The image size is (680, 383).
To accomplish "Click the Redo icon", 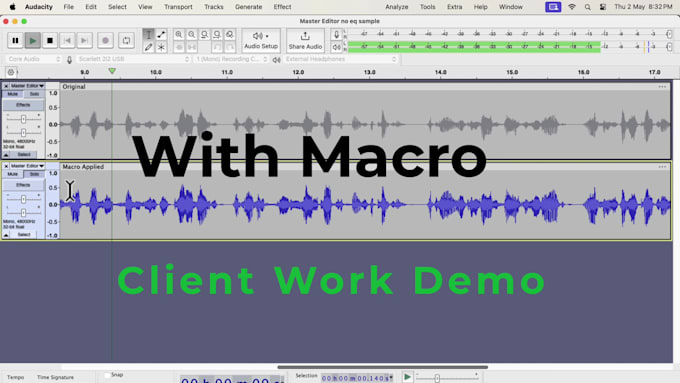I will 229,47.
